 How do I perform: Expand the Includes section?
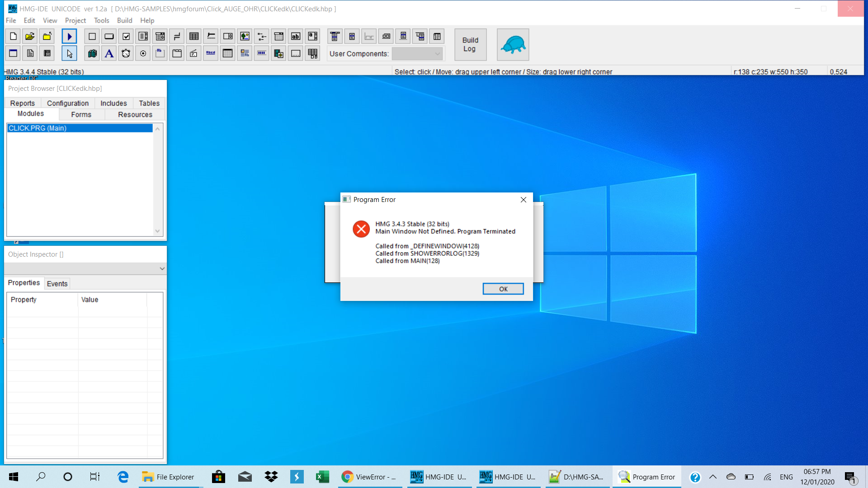coord(113,103)
